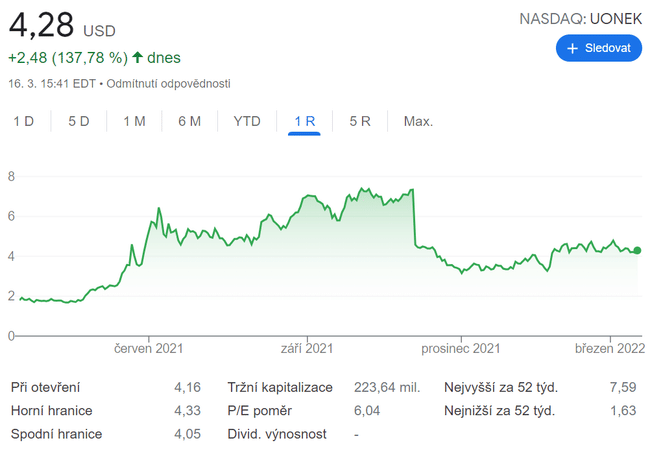650x460 pixels.
Task: Click the green end-point dot on the chart
Action: (638, 250)
